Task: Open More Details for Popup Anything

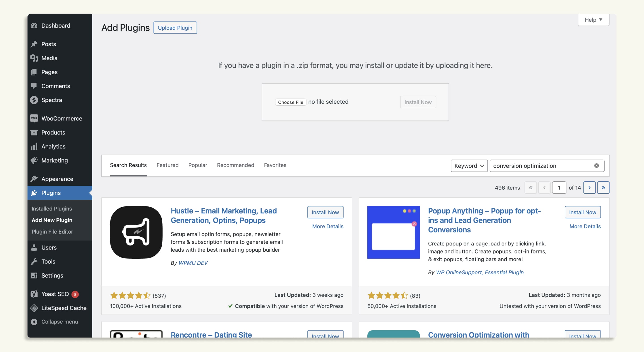Action: 585,226
